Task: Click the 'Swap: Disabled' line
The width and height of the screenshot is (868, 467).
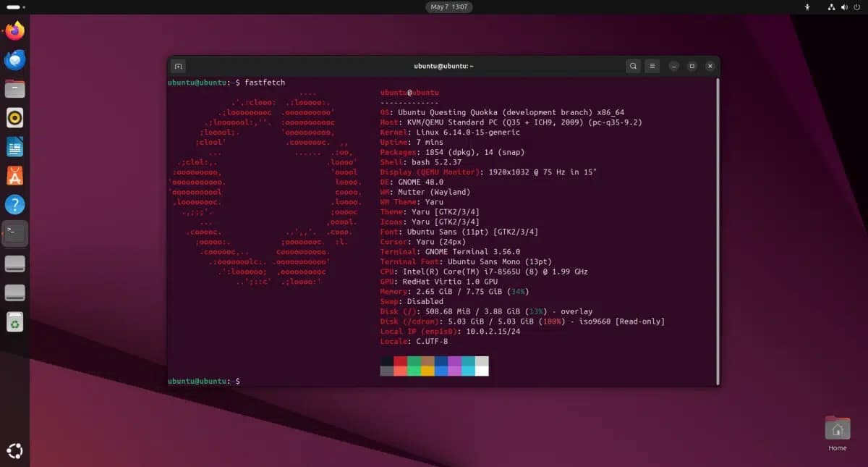Action: 412,302
